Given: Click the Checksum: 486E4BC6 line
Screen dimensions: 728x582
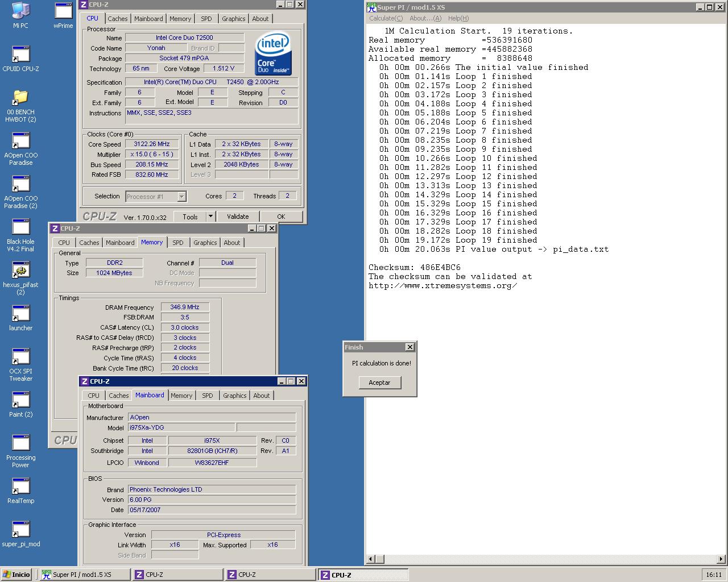Looking at the screenshot, I should (415, 267).
